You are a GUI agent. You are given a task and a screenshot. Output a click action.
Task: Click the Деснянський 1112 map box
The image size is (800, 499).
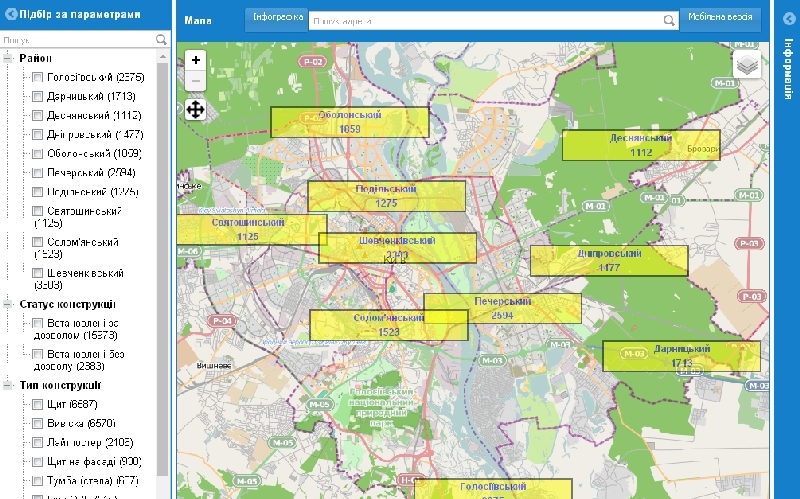[641, 145]
